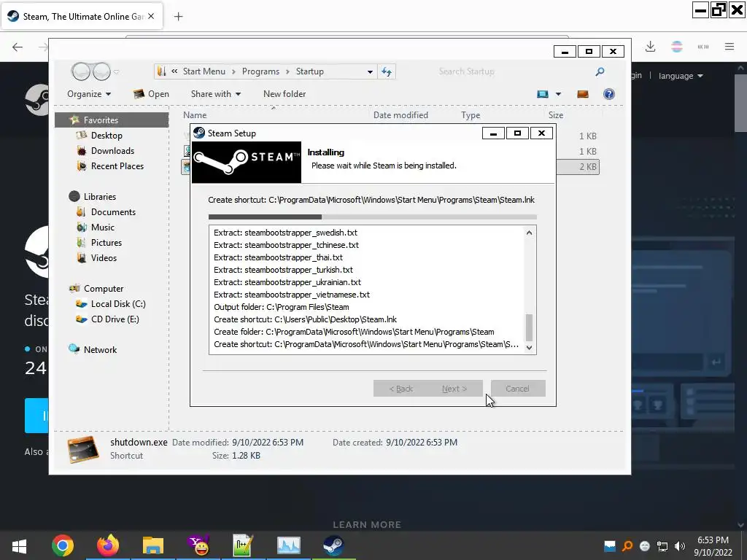
Task: Open the system monitor taskbar icon
Action: click(x=289, y=545)
